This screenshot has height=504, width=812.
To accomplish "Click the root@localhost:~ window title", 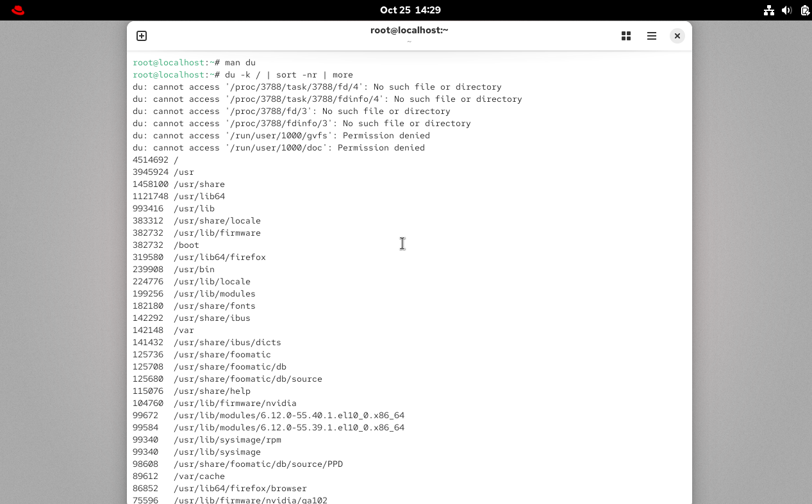I will (409, 30).
